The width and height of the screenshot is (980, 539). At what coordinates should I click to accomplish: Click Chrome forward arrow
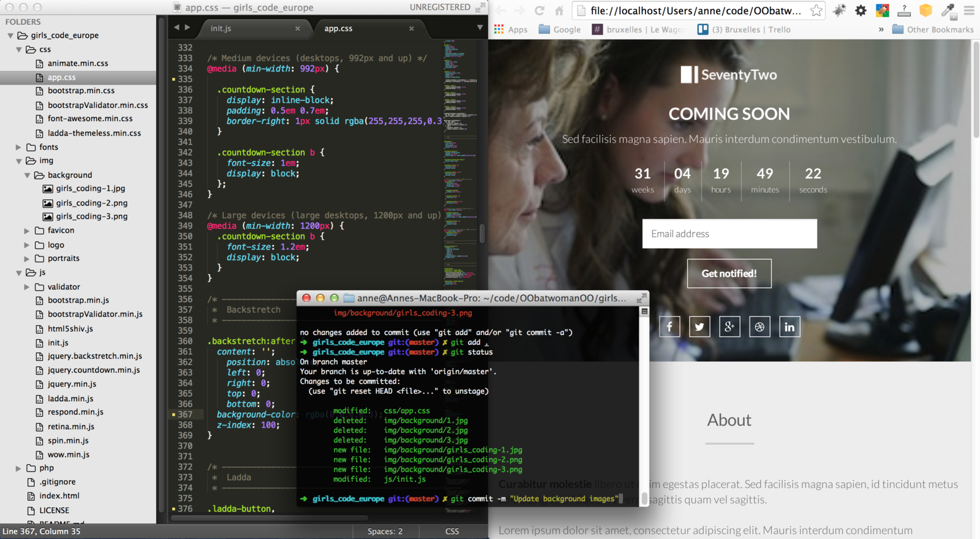pyautogui.click(x=519, y=10)
